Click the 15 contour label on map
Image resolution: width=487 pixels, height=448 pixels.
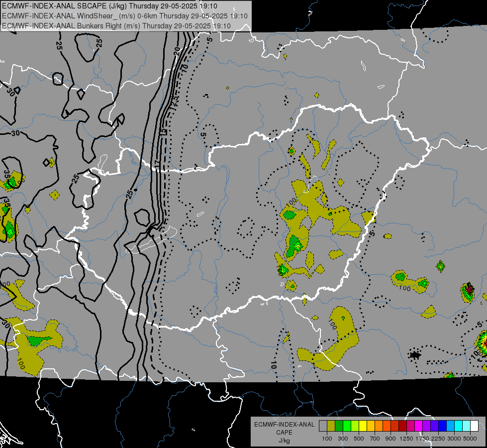tap(164, 131)
